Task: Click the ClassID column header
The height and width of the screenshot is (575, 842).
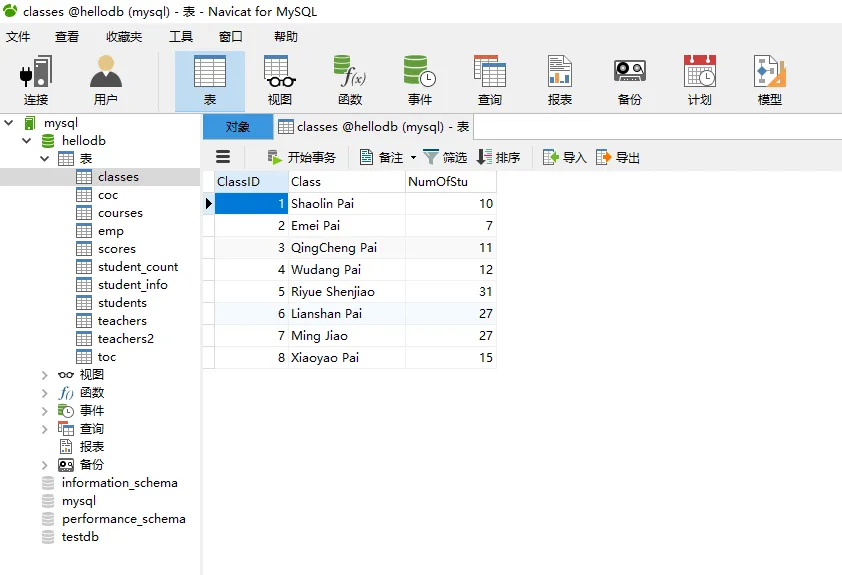Action: [251, 181]
